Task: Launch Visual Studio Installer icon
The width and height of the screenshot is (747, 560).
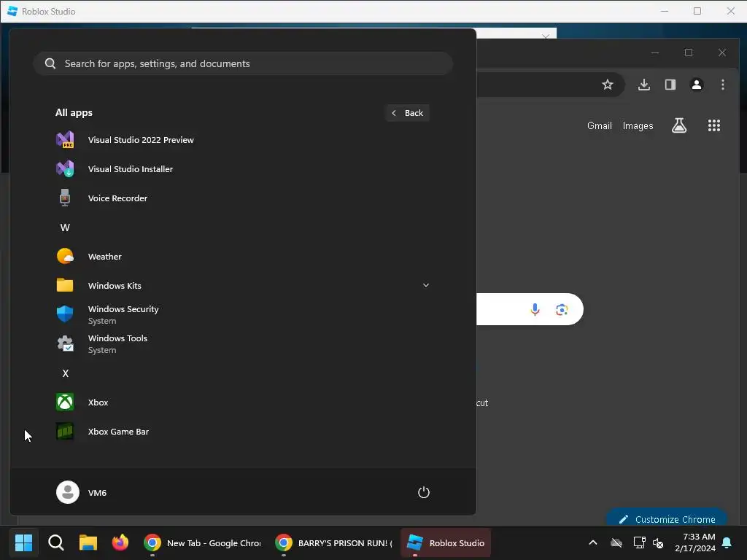Action: pos(65,168)
